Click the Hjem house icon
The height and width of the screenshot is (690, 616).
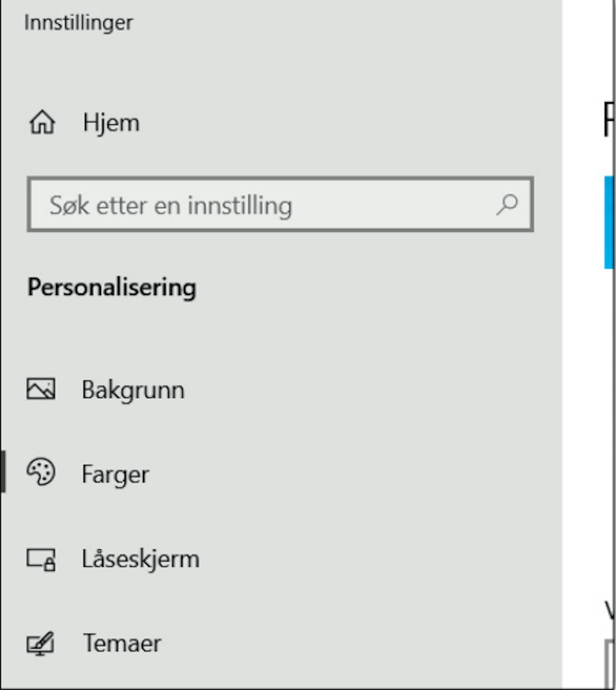42,123
